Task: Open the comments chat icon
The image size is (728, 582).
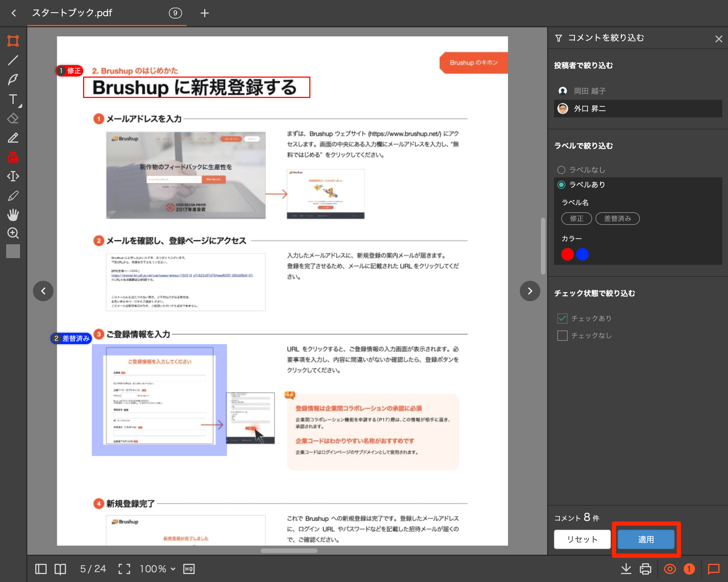Action: click(x=714, y=569)
